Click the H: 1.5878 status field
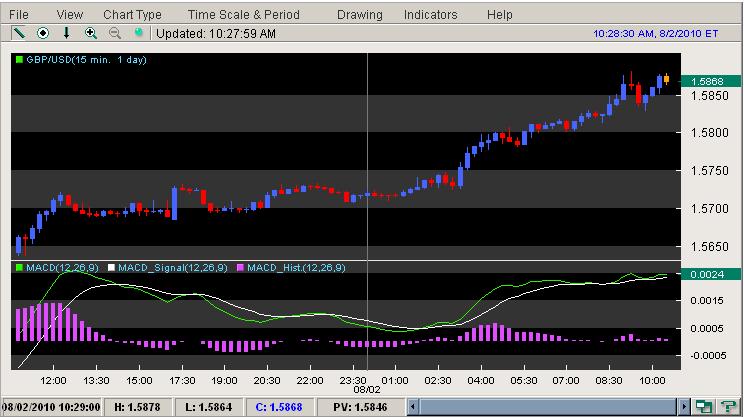 (x=137, y=407)
